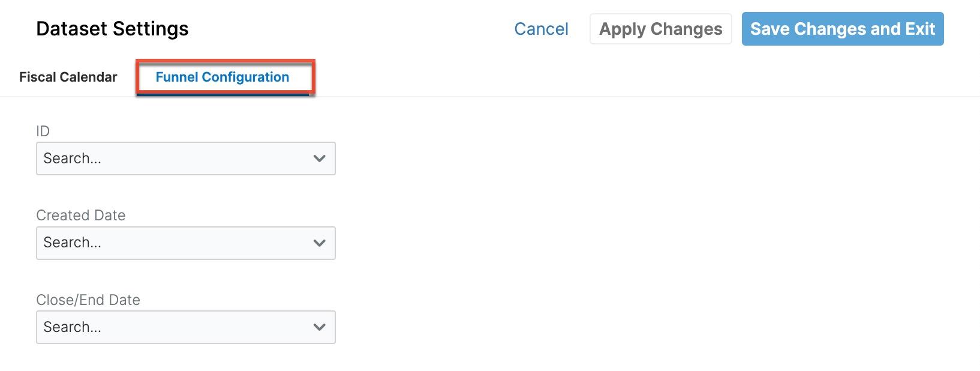Select the Funnel Configuration tab

[222, 77]
